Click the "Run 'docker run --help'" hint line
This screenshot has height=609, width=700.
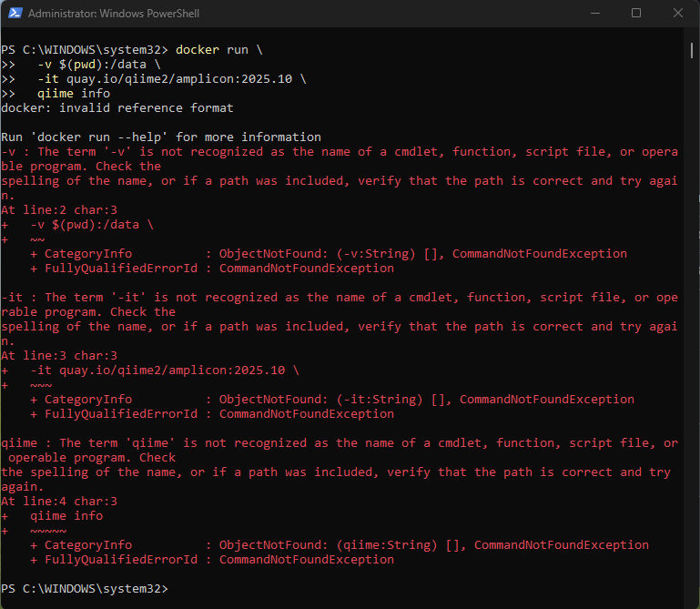click(x=161, y=137)
